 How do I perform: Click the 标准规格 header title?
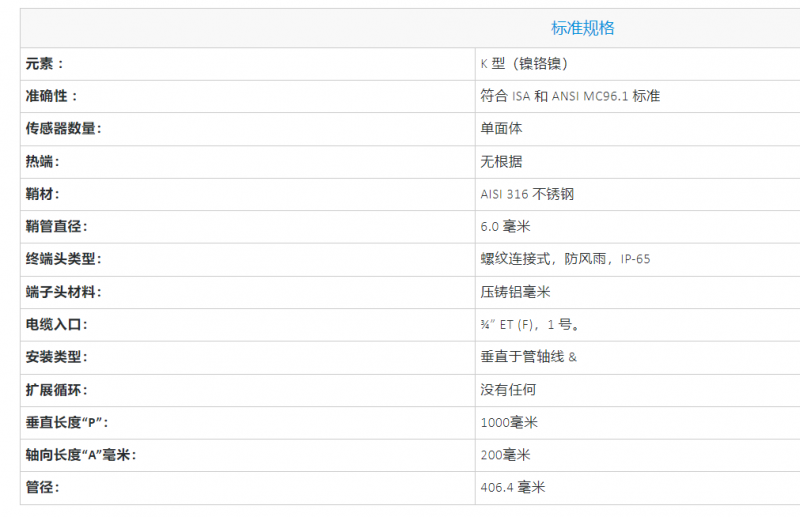pyautogui.click(x=582, y=28)
